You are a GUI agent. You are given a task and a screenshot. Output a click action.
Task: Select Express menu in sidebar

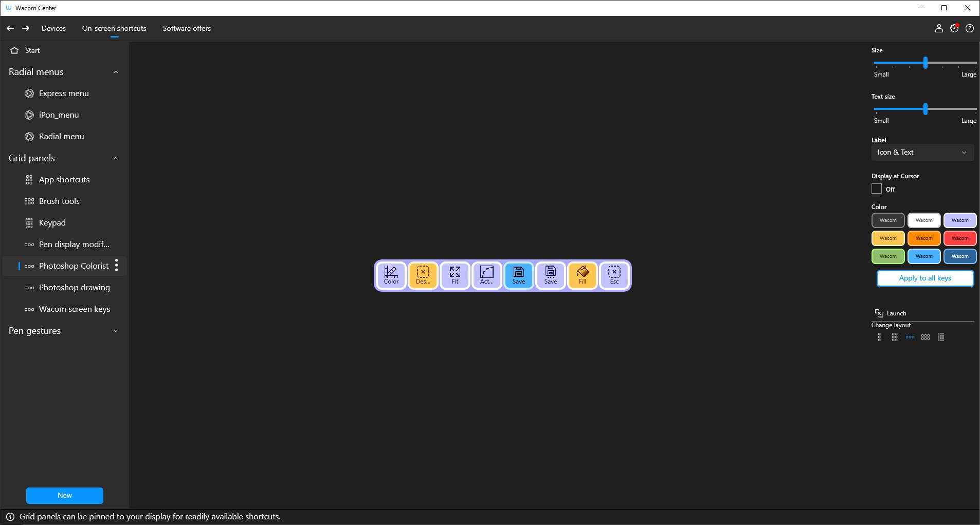64,93
